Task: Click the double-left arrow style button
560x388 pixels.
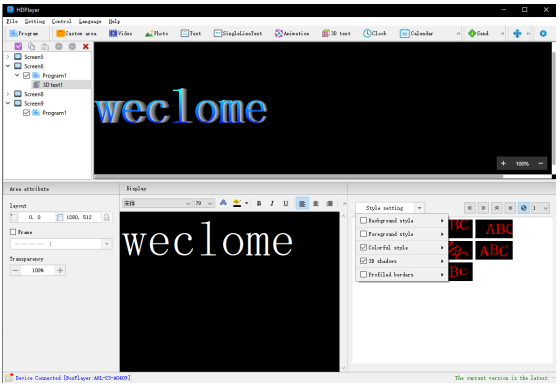Action: (470, 208)
